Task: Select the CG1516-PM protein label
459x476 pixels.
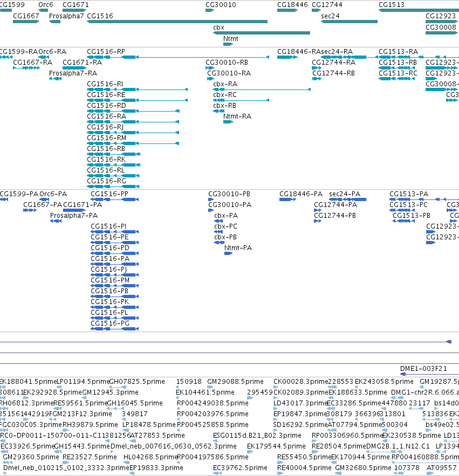Action: click(x=110, y=280)
